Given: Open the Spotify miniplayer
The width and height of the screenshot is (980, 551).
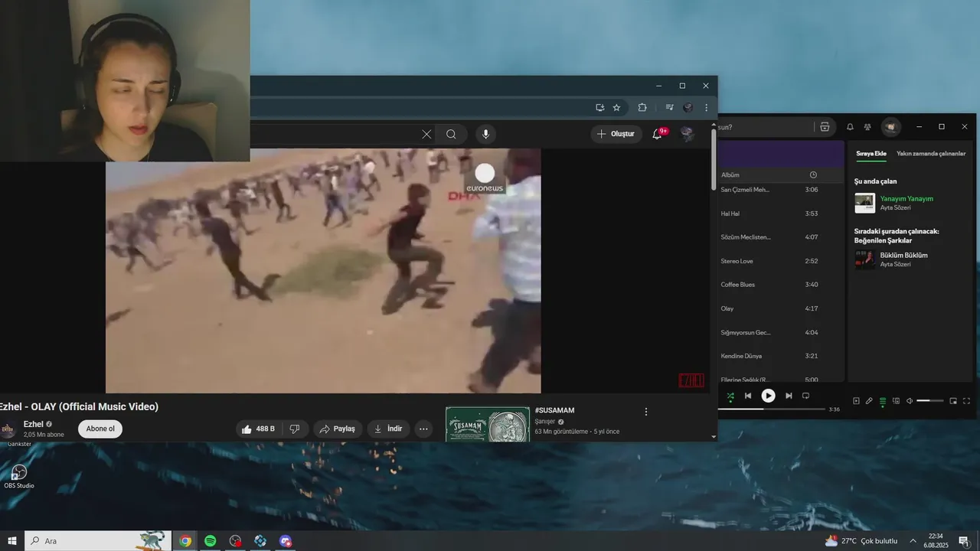Looking at the screenshot, I should tap(953, 401).
